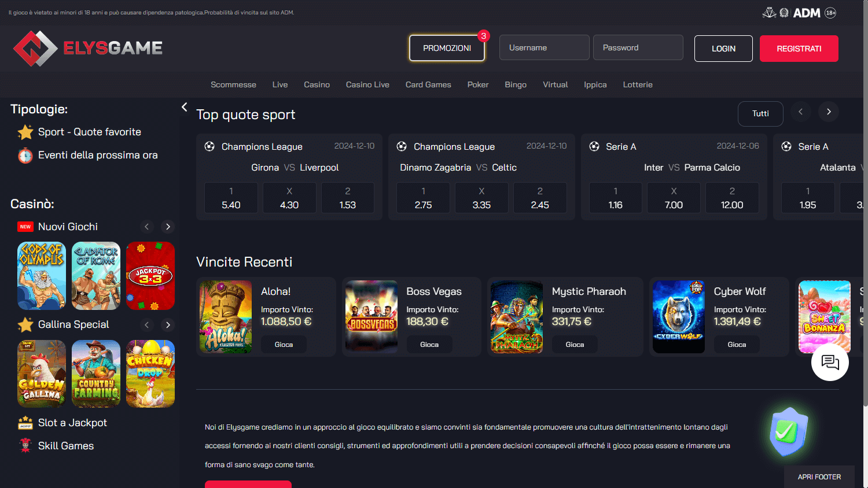Click the clock icon for Eventi della prossima ora
This screenshot has width=868, height=488.
click(25, 156)
